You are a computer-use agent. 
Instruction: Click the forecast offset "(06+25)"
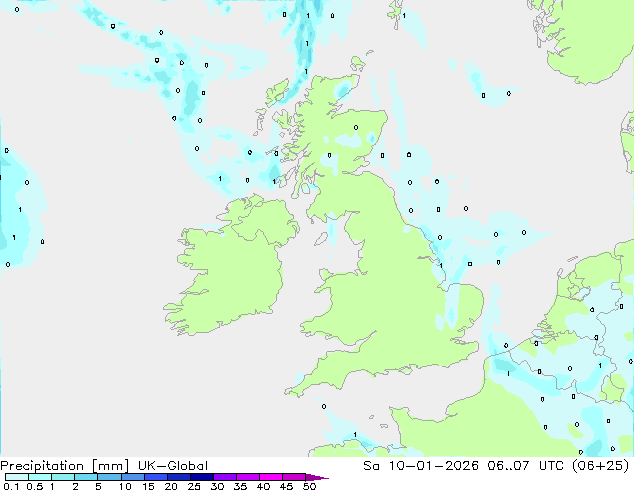click(601, 466)
